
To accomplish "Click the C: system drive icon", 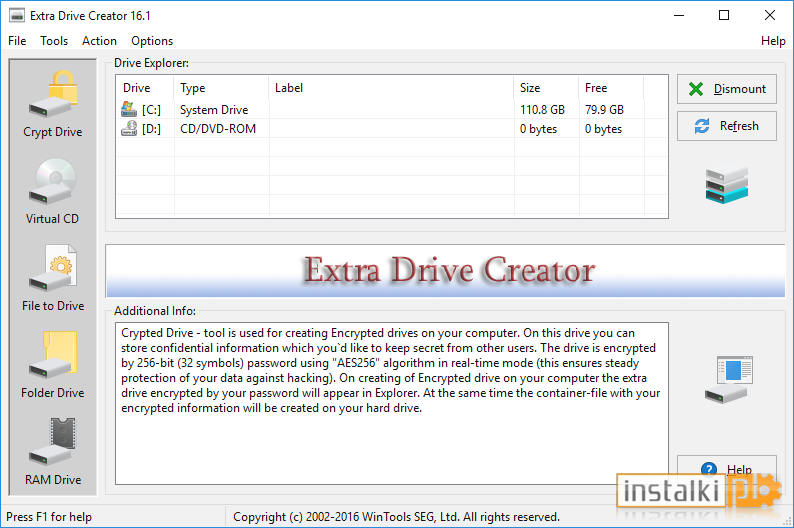I will coord(129,109).
